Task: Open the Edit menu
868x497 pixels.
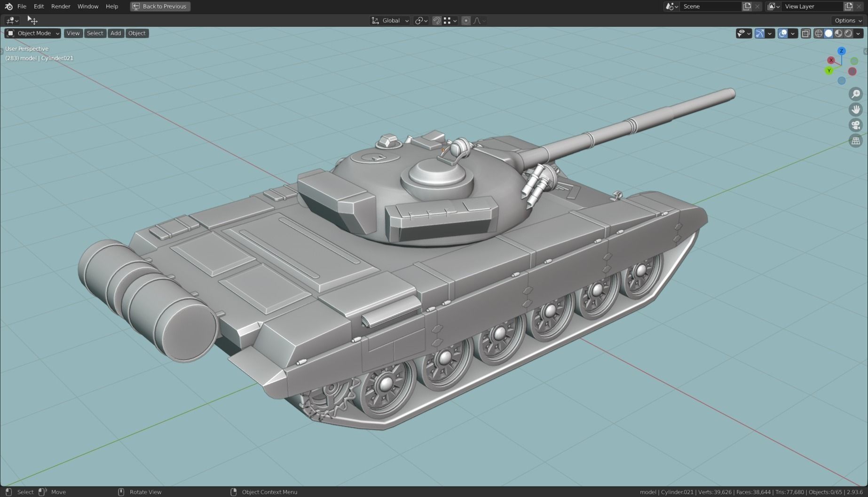Action: [39, 6]
